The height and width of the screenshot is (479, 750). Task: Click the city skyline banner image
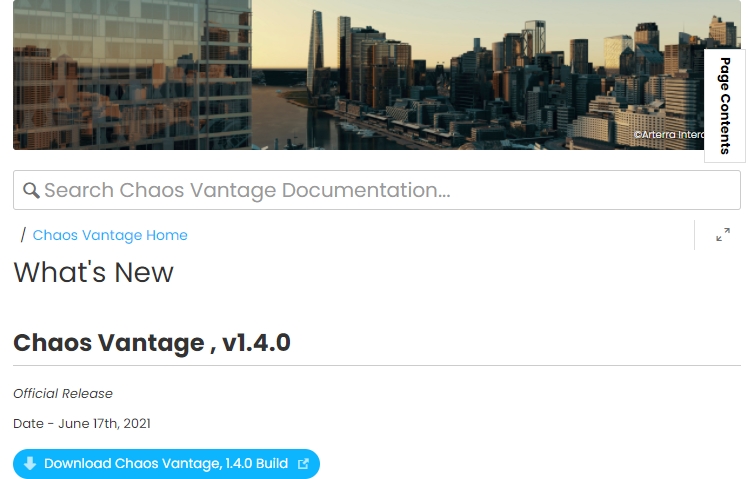(x=376, y=75)
